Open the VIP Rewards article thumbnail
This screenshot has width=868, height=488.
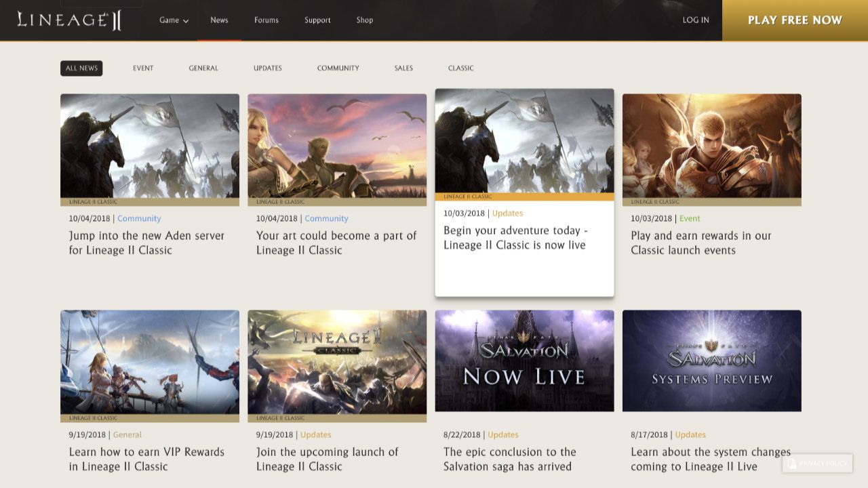point(150,362)
